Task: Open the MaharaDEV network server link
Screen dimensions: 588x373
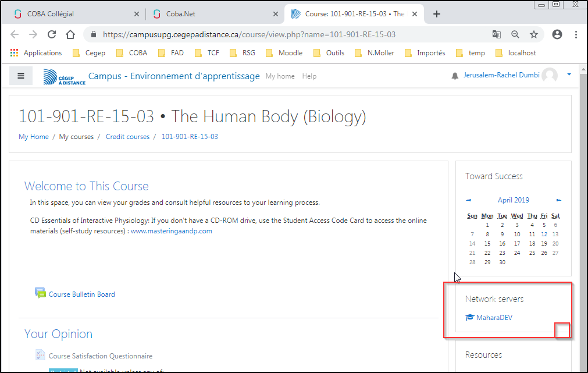Action: (x=494, y=318)
